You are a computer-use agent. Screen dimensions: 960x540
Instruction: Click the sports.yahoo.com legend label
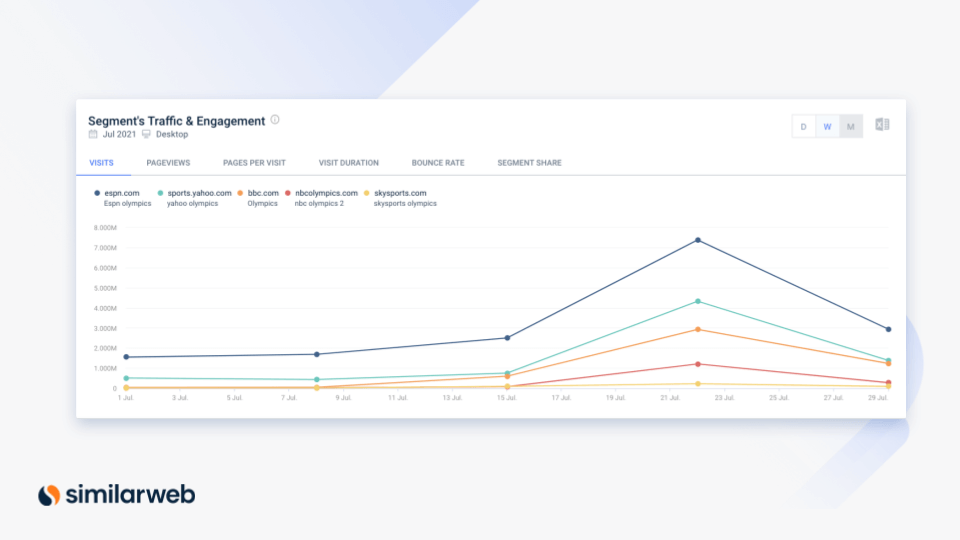point(200,193)
